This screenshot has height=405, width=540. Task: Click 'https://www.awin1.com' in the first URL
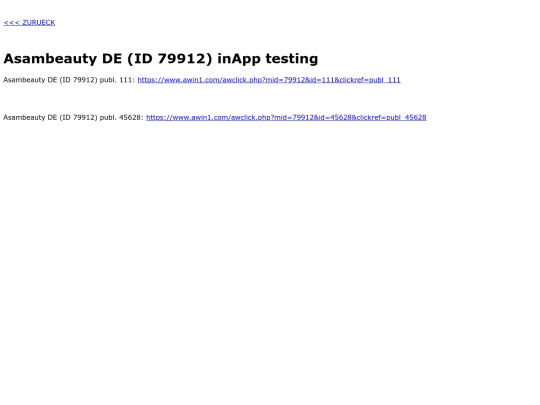point(178,80)
